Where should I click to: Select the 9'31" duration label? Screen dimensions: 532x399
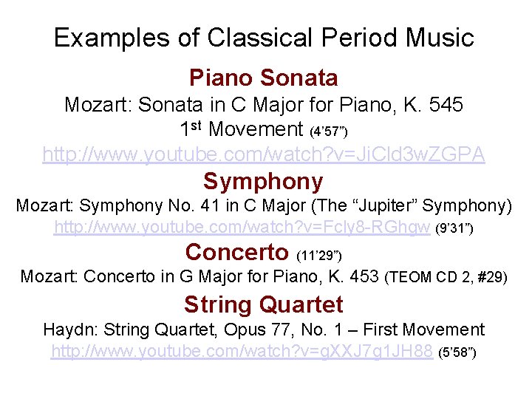pyautogui.click(x=454, y=228)
